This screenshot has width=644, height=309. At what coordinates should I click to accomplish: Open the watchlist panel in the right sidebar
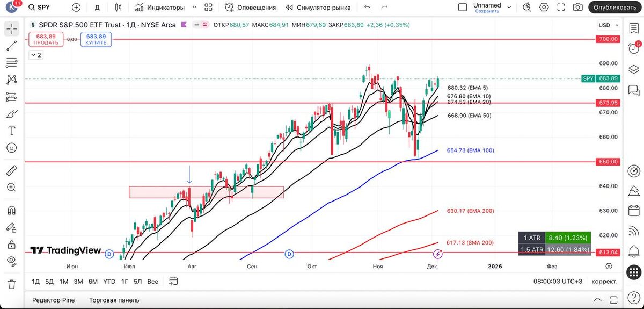(x=633, y=28)
